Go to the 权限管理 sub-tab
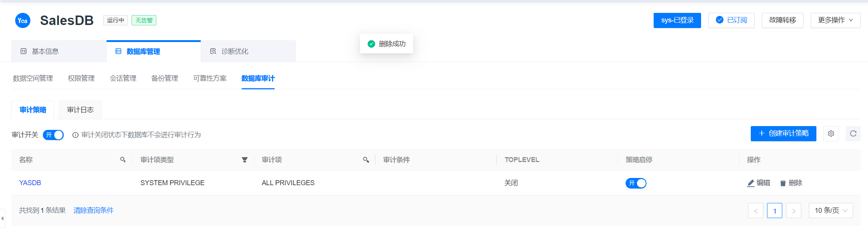Viewport: 868px width, 248px height. pos(81,78)
